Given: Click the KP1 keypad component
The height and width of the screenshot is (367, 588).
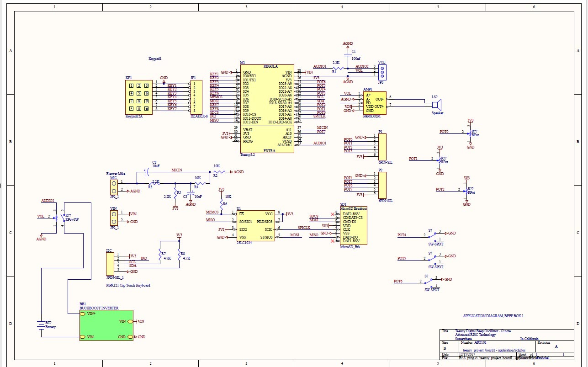Looking at the screenshot, I should pos(139,97).
